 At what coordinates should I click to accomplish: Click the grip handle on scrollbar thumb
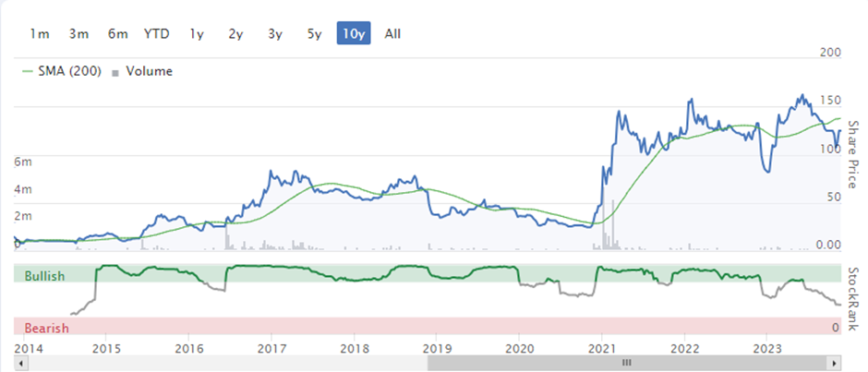(627, 363)
